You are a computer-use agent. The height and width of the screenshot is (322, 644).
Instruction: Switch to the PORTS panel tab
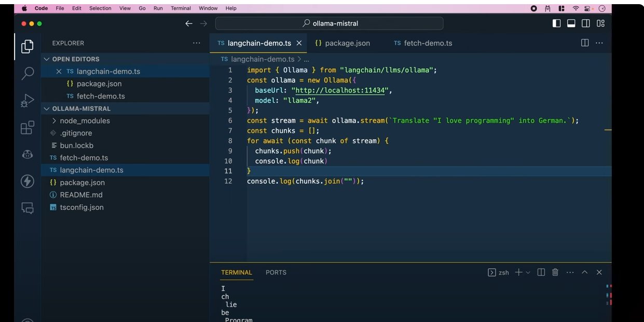click(x=276, y=272)
